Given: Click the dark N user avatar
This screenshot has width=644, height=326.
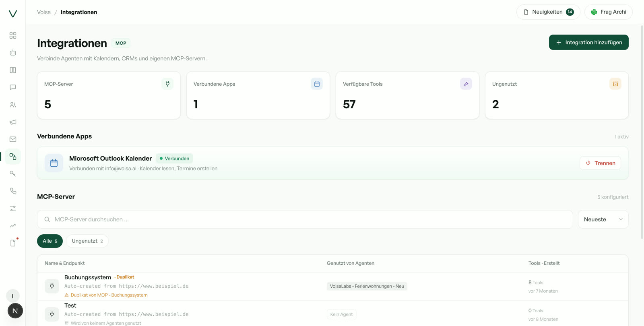Looking at the screenshot, I should [15, 311].
